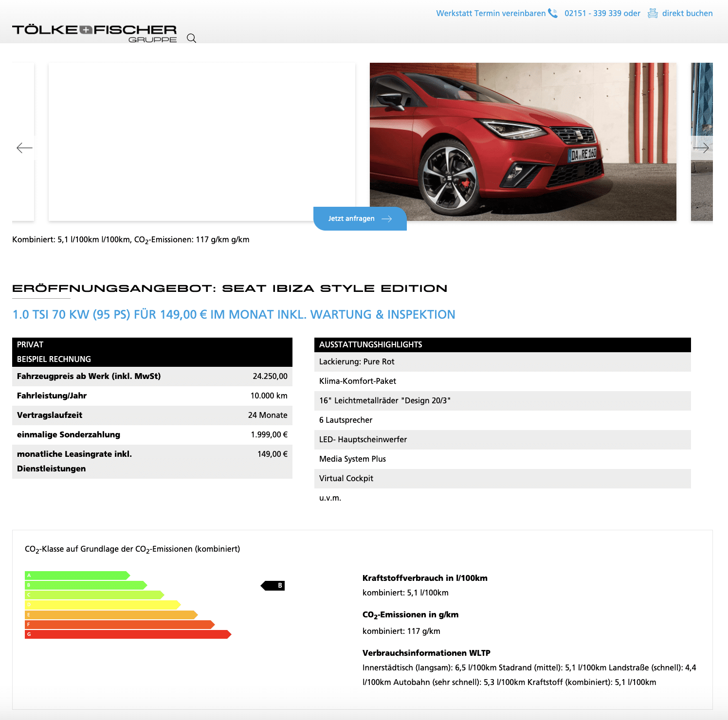Viewport: 728px width, 720px height.
Task: Open the red Seat Ibiza photo
Action: [x=523, y=142]
